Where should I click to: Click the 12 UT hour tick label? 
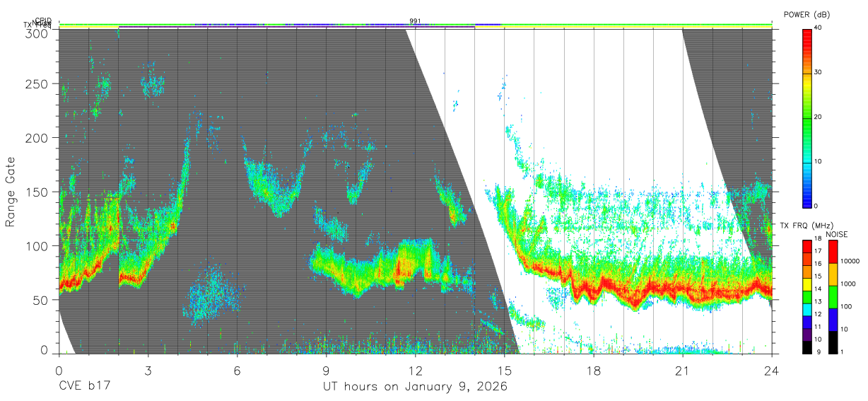(x=416, y=371)
